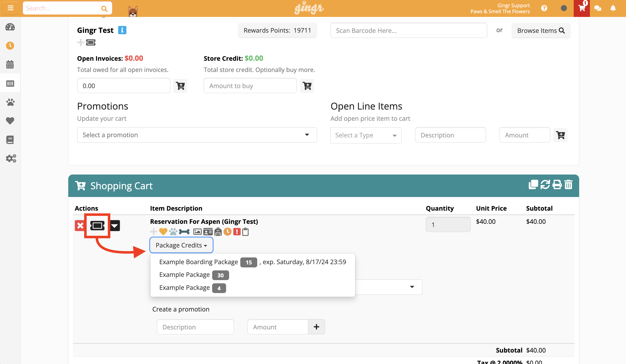Click the backpack icon under reservation
This screenshot has width=626, height=364.
click(218, 232)
